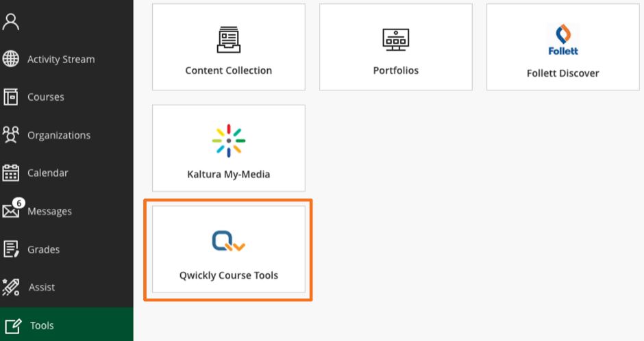Screen dimensions: 644x341
Task: Click the Kaltura colorful sunburst logo
Action: (x=229, y=141)
